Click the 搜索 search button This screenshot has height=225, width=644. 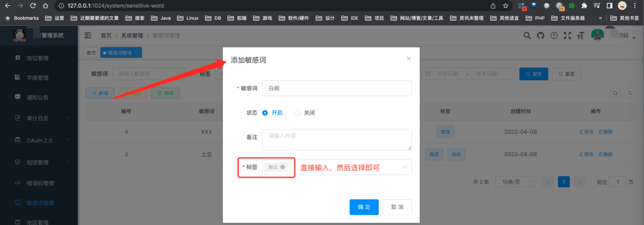coord(534,74)
